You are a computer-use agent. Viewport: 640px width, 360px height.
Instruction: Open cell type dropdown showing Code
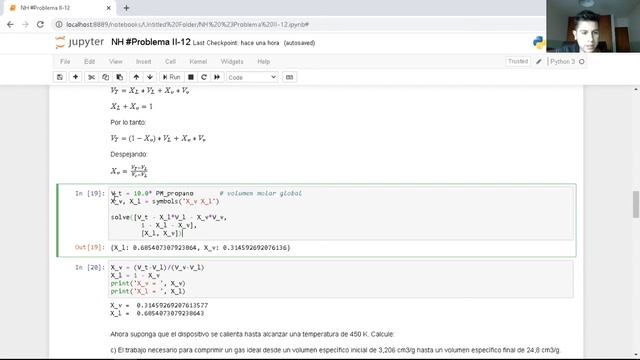tap(252, 77)
